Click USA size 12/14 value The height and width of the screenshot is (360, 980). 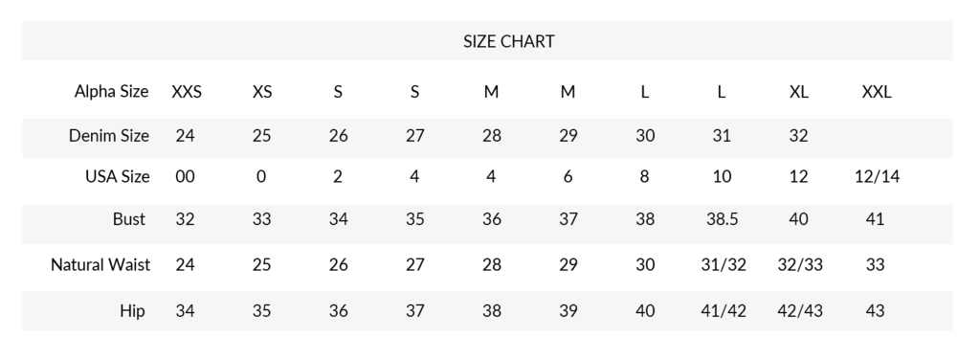pos(877,176)
